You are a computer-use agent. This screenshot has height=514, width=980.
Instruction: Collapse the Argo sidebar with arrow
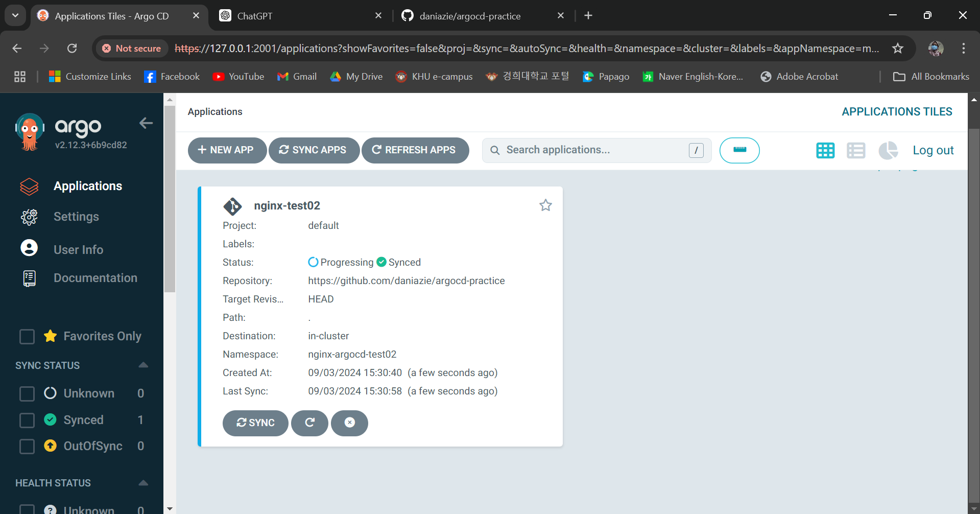click(x=146, y=123)
